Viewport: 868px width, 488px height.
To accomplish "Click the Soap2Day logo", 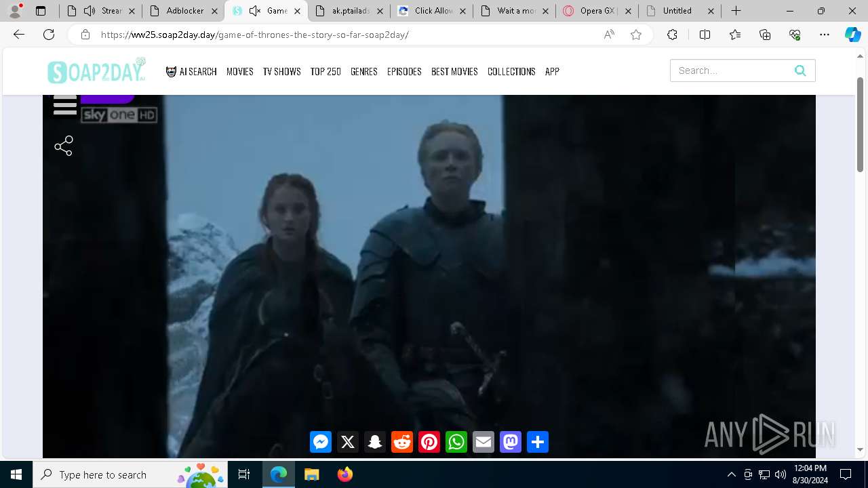I will coord(97,70).
